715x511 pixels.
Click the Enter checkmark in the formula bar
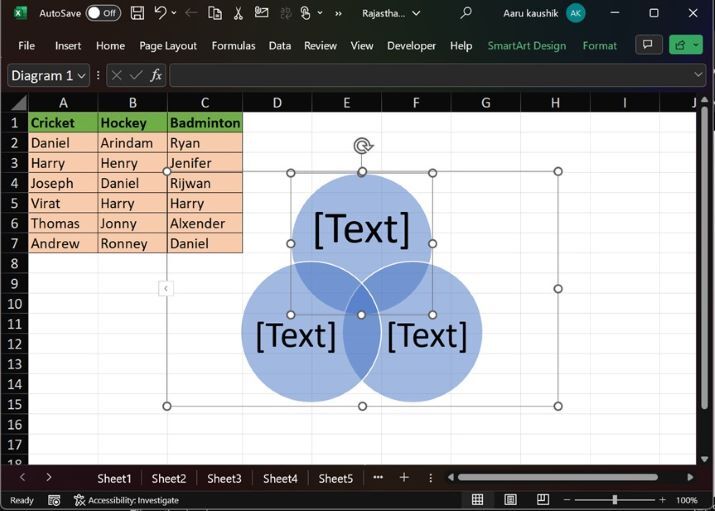click(x=135, y=75)
